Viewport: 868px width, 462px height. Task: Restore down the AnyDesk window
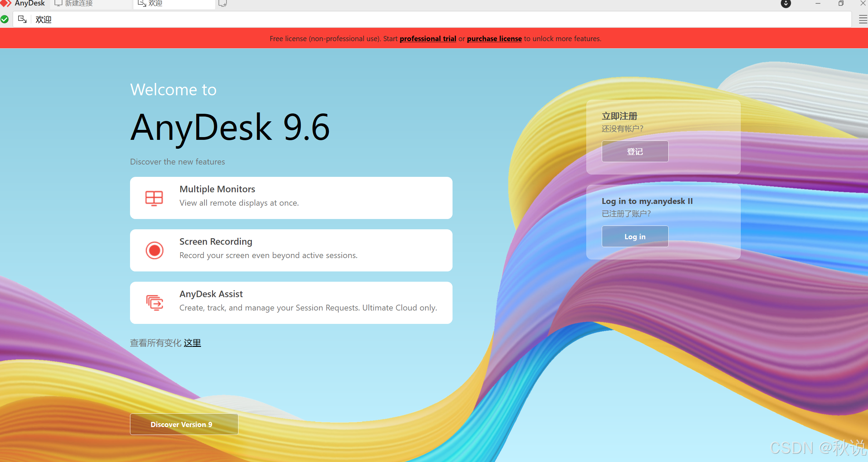841,3
